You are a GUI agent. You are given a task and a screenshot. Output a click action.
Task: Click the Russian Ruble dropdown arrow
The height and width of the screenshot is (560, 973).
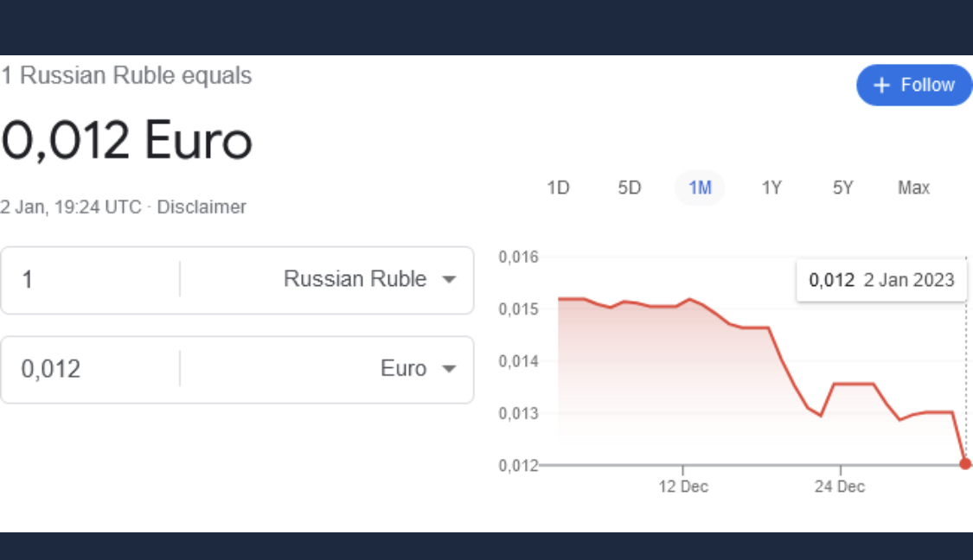coord(448,279)
